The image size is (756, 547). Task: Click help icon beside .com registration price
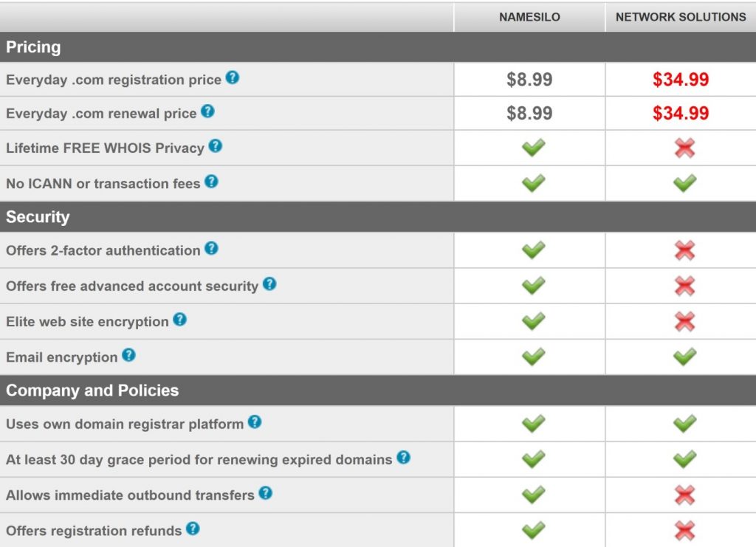click(232, 78)
